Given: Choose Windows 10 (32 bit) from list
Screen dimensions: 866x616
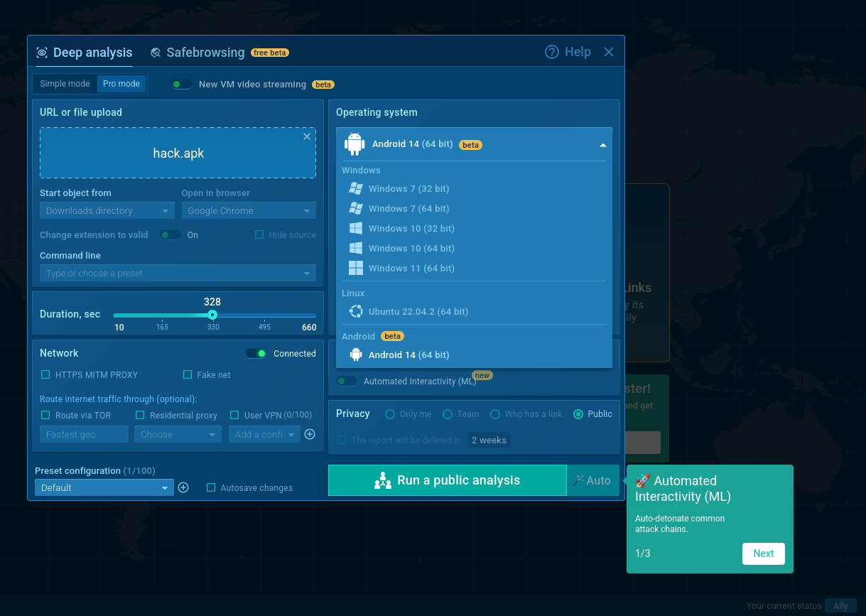Looking at the screenshot, I should pos(474,228).
